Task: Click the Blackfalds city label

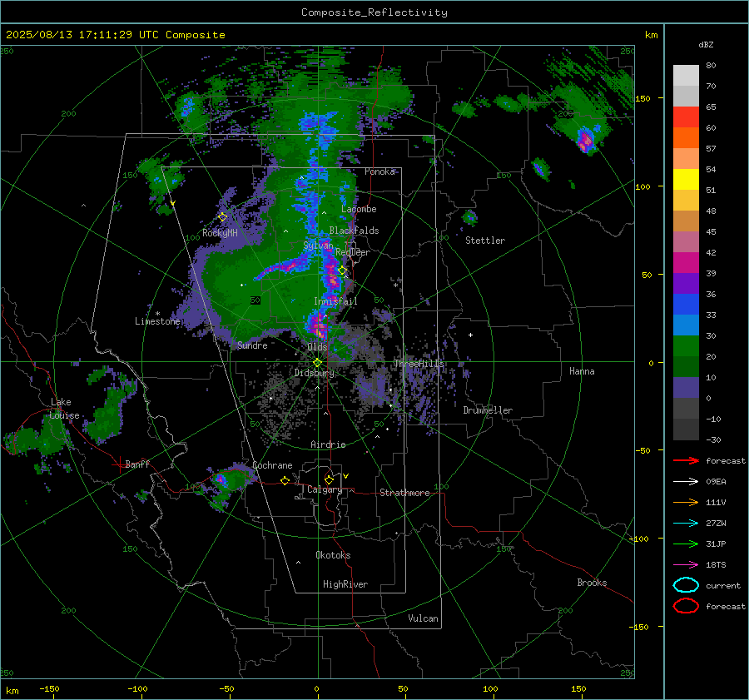Action: [x=354, y=231]
